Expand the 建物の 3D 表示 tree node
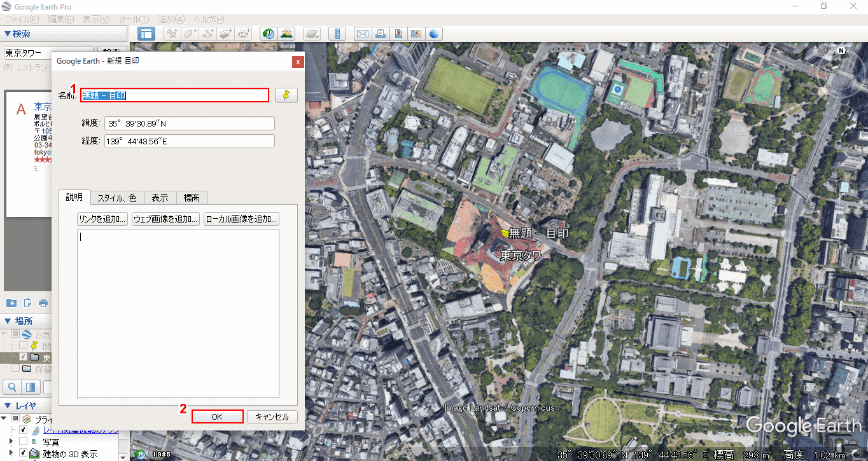The height and width of the screenshot is (461, 868). pos(11,453)
